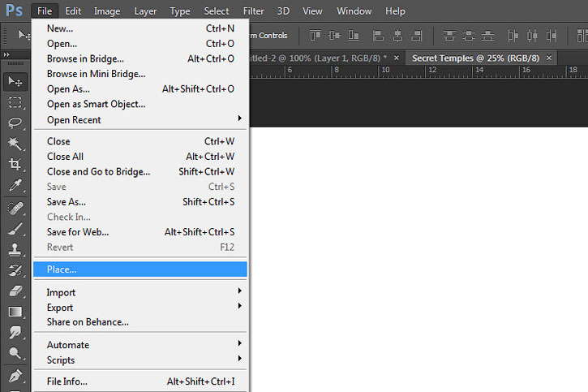This screenshot has width=588, height=392.
Task: Click Distribute Top Edges icon
Action: click(x=449, y=36)
